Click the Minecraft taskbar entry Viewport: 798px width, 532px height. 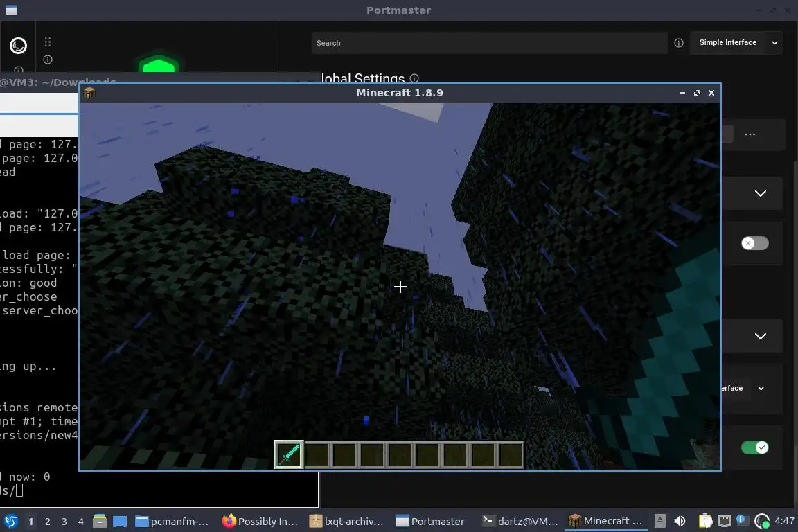pos(605,521)
